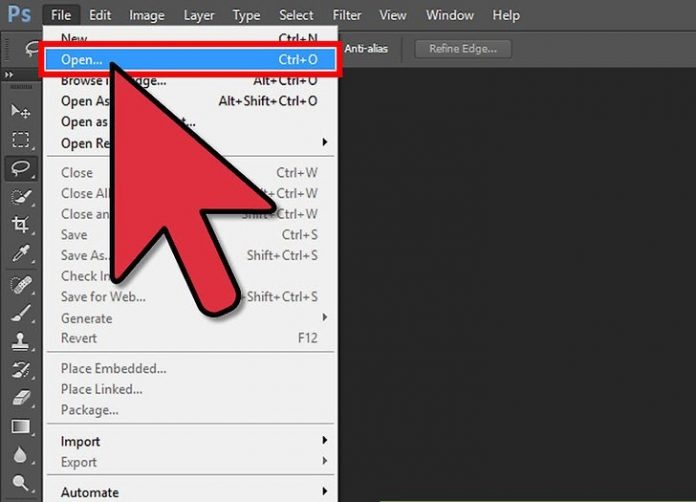The height and width of the screenshot is (502, 696).
Task: Choose Place Embedded... from File menu
Action: [113, 368]
